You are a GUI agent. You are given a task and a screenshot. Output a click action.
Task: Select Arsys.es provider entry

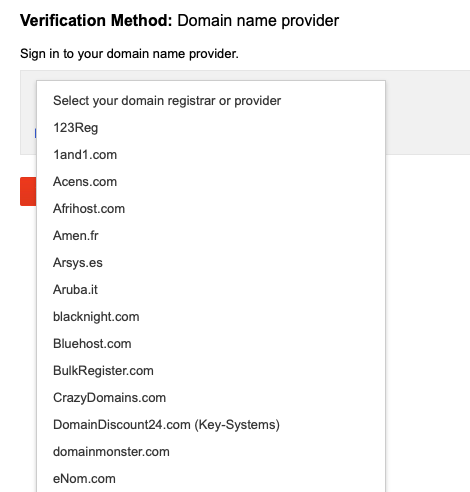[211, 263]
